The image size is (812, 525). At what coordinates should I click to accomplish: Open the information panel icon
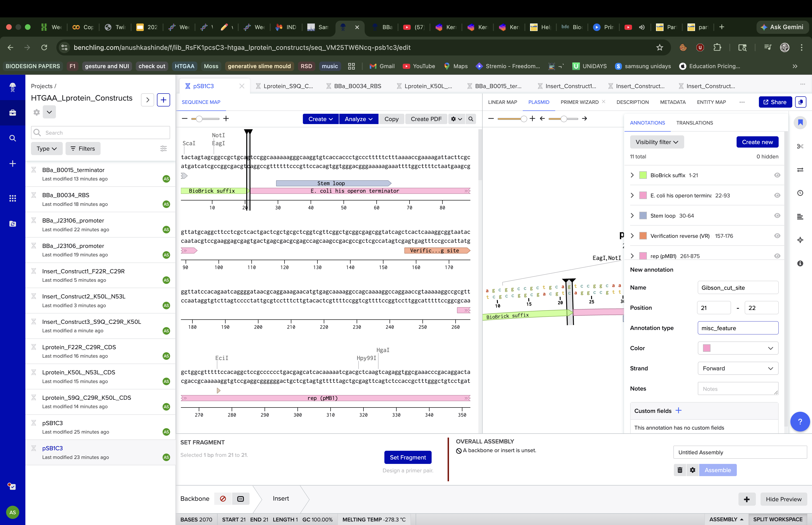[800, 263]
